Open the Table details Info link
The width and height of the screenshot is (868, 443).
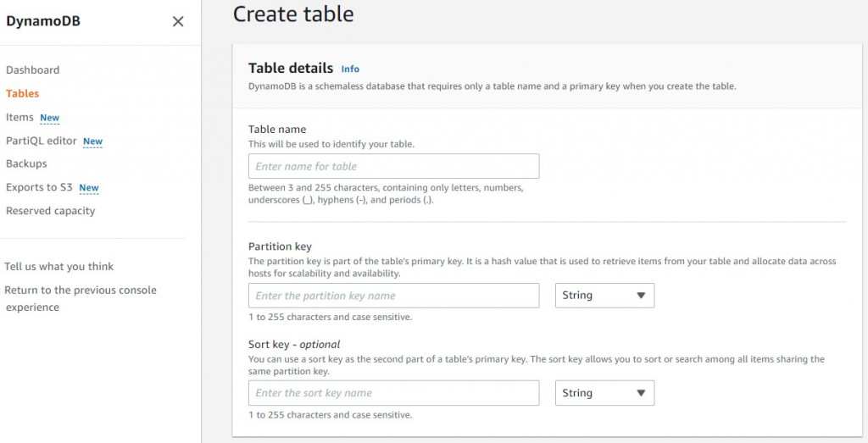[x=350, y=69]
